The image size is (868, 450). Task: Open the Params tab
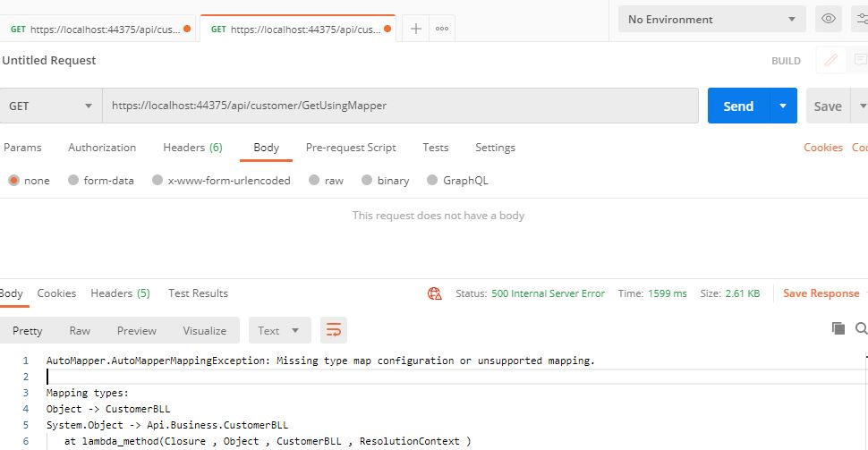point(22,148)
